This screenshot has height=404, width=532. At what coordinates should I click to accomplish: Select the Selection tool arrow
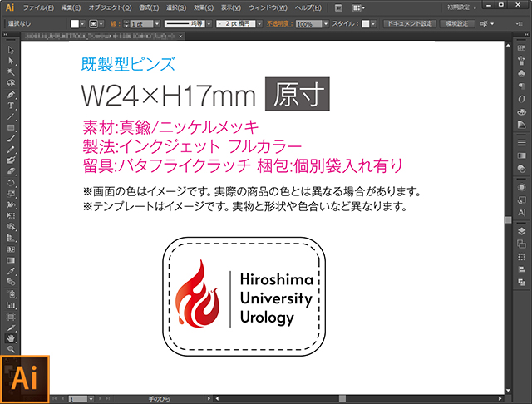[11, 50]
